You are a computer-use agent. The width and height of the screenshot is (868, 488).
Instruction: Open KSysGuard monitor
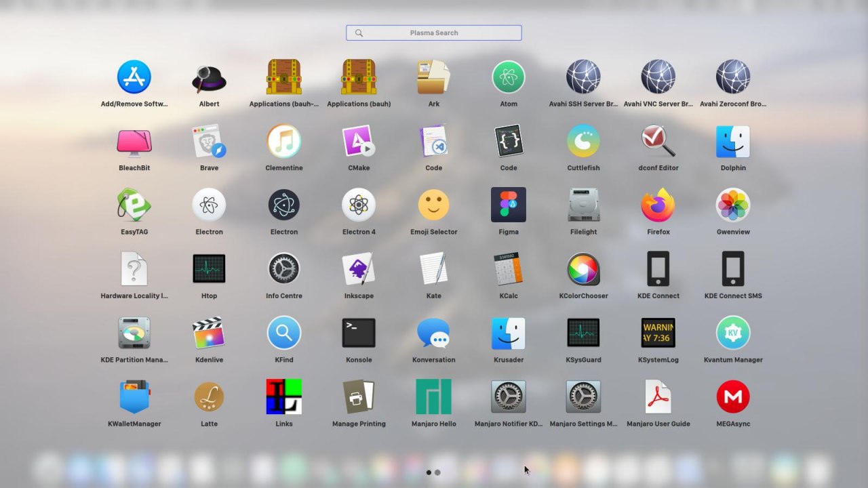click(x=583, y=333)
